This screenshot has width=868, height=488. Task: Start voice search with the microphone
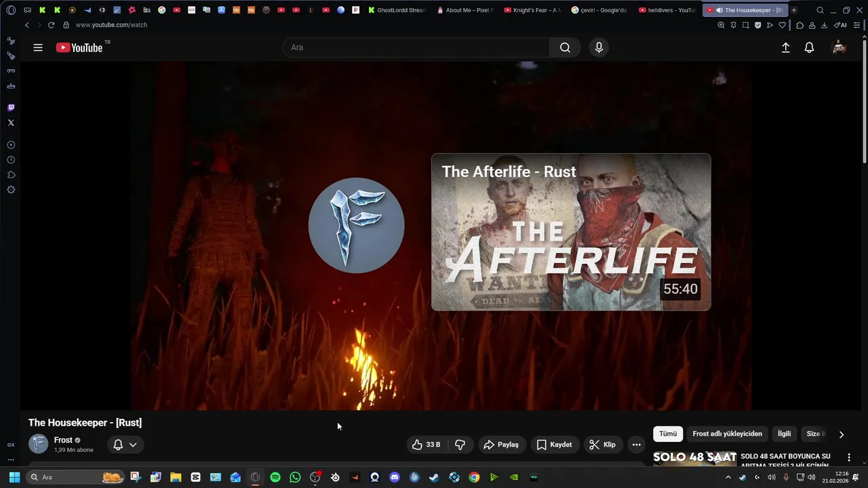tap(599, 47)
